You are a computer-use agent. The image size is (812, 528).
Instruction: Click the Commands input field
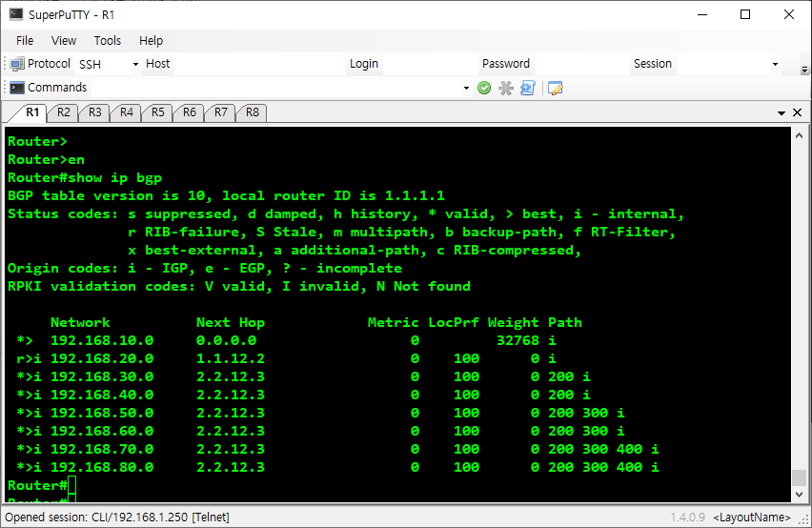281,88
